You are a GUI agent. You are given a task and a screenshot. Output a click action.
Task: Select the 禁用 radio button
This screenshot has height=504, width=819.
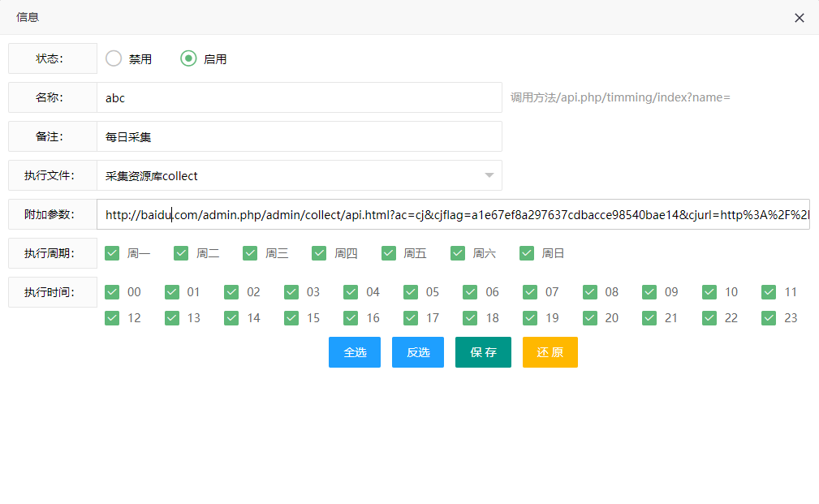point(114,58)
